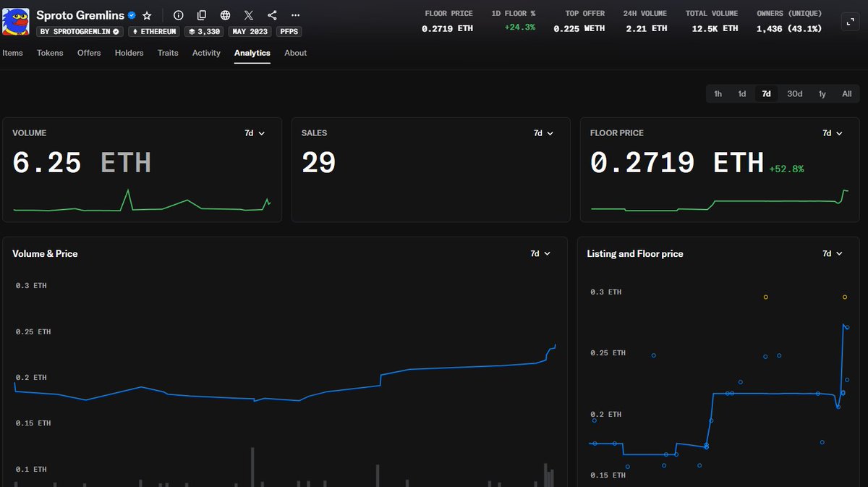
Task: Click the 0.2719 ETH header floor price value
Action: (446, 28)
